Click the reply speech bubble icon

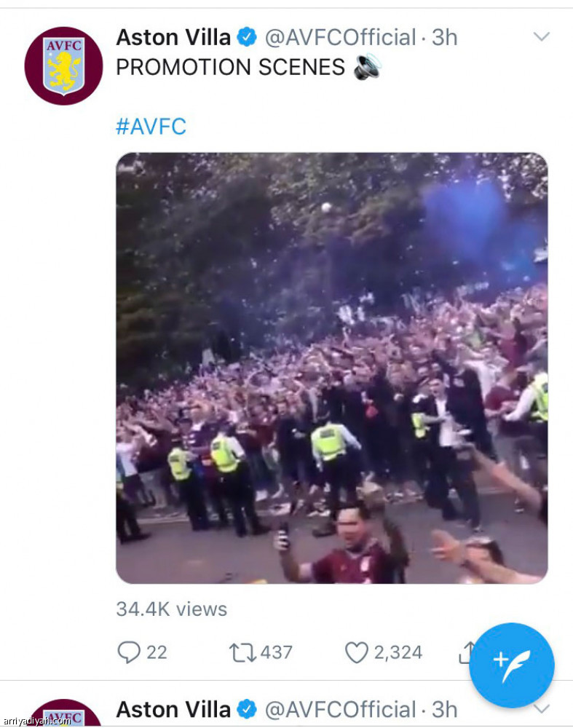coord(129,652)
